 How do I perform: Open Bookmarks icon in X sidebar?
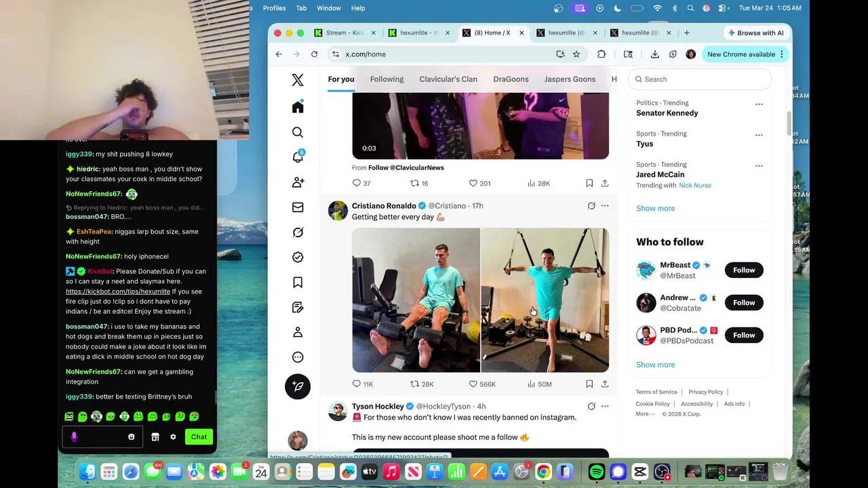pyautogui.click(x=298, y=283)
